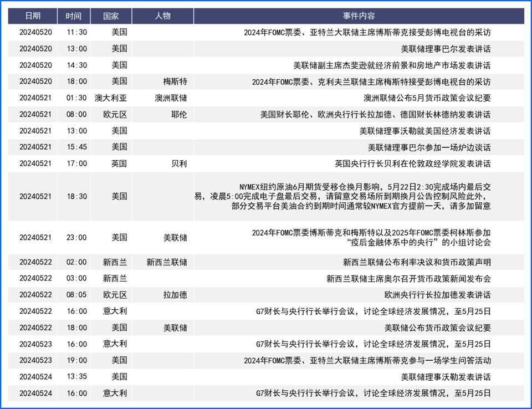Viewport: 532px width, 409px height.
Task: Select the 02:00 time cell
Action: click(76, 262)
